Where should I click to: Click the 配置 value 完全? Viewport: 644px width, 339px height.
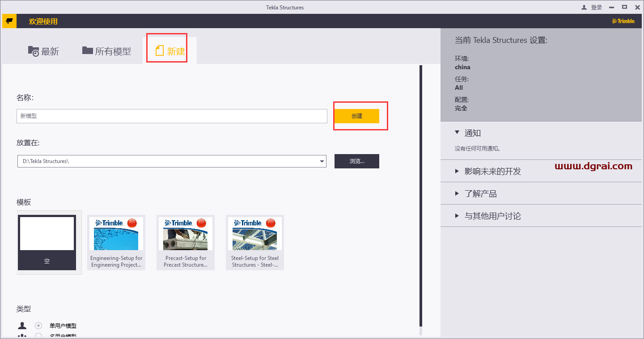pyautogui.click(x=461, y=109)
